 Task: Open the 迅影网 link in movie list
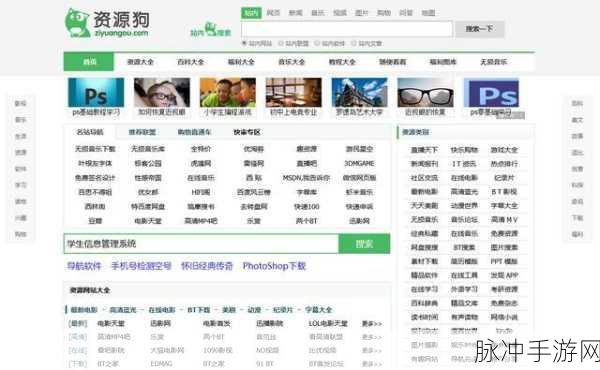[160, 324]
